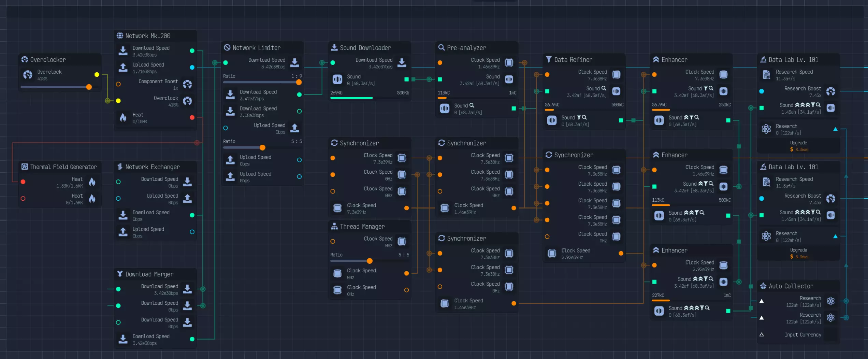Click the Component Boost input port on Network Mk.200
The height and width of the screenshot is (359, 868).
click(x=118, y=84)
